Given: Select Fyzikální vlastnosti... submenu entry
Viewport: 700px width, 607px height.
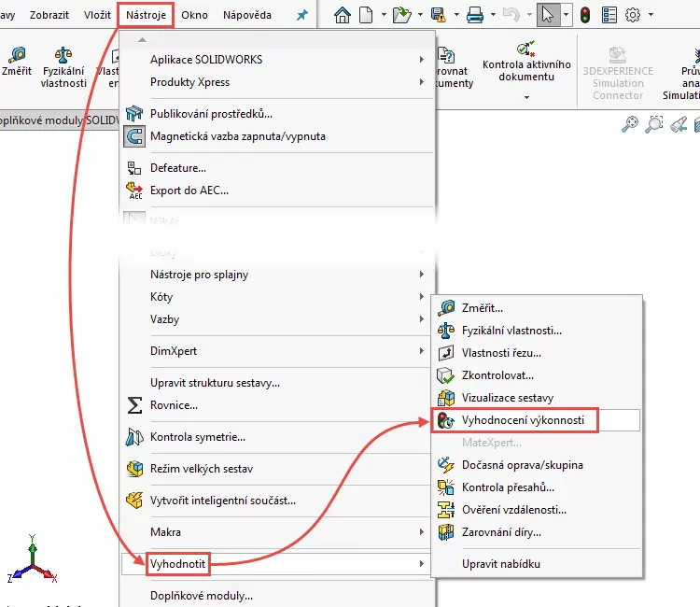Looking at the screenshot, I should pos(537,331).
